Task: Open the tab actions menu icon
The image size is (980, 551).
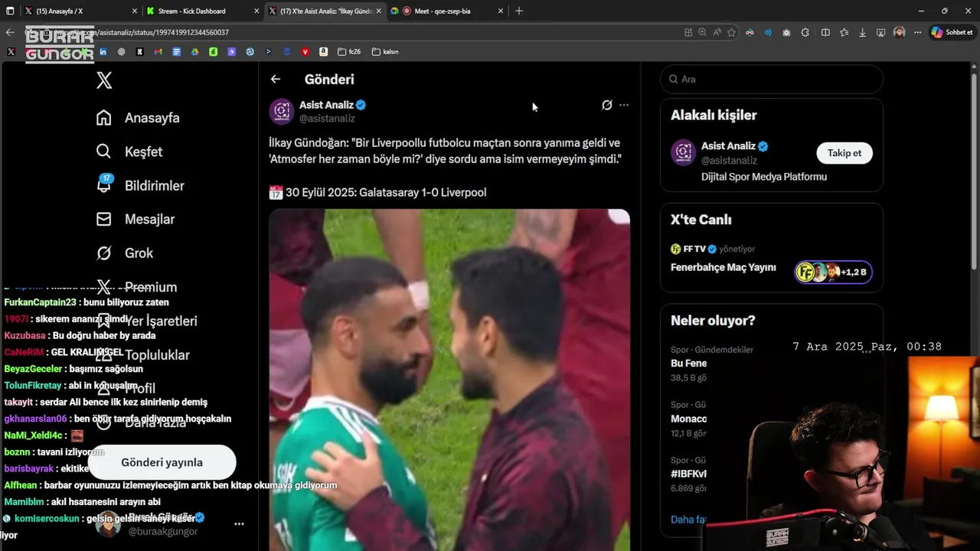Action: point(11,11)
